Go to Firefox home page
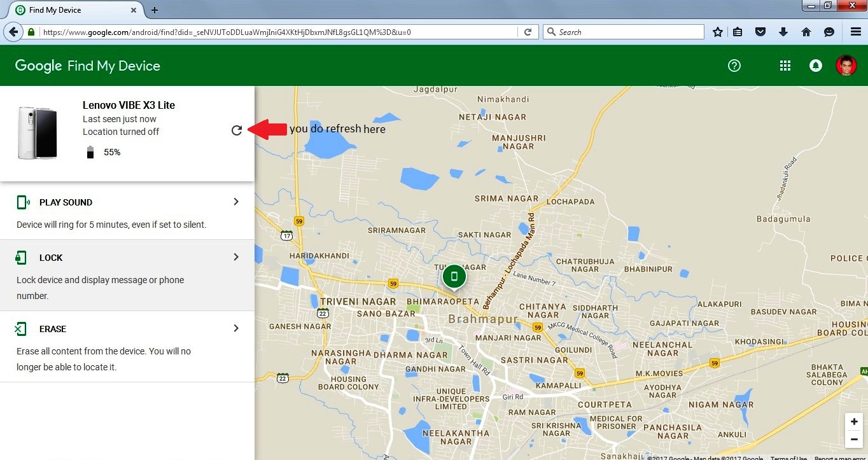Screen dimensions: 868x460 pos(806,32)
